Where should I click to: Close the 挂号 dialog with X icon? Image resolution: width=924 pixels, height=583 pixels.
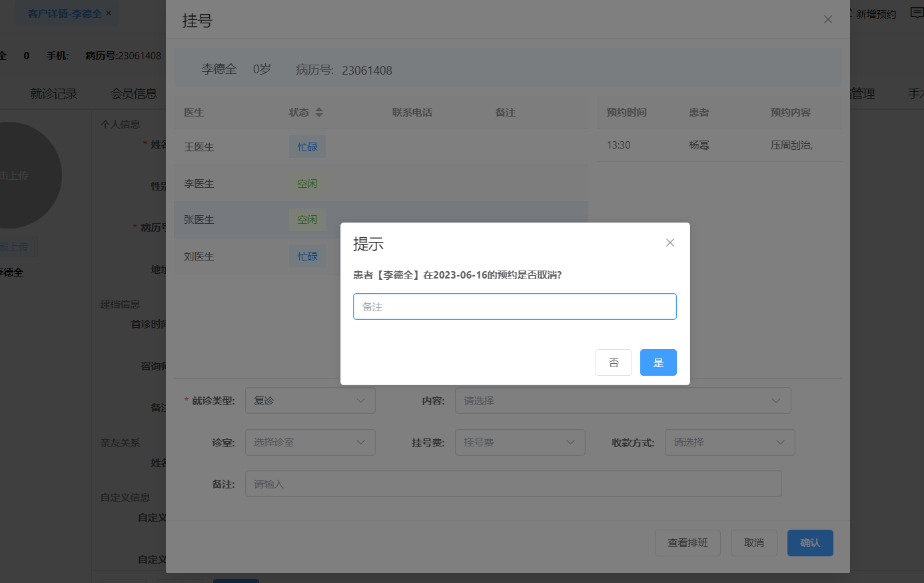pos(828,19)
